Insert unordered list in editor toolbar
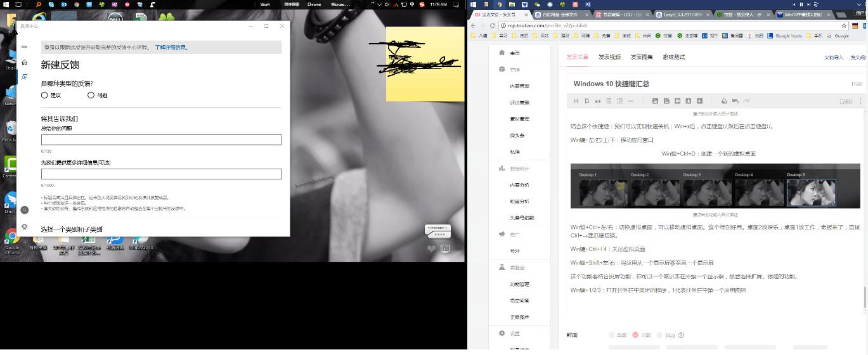The image size is (868, 355). coord(608,101)
